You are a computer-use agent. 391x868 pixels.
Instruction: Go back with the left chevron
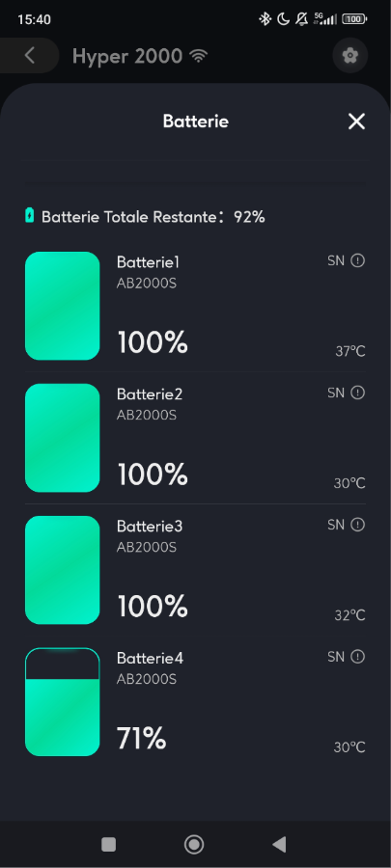pyautogui.click(x=30, y=55)
